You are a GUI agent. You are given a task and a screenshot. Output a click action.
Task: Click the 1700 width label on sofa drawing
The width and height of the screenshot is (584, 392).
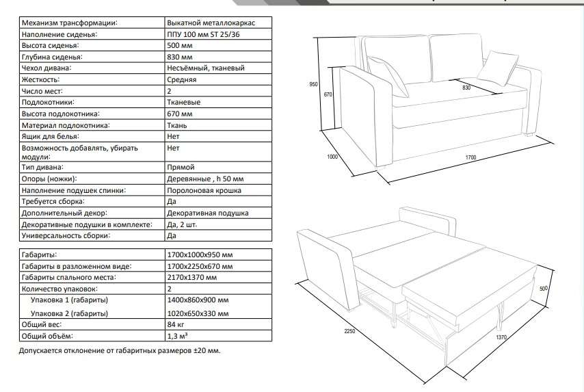(x=470, y=158)
